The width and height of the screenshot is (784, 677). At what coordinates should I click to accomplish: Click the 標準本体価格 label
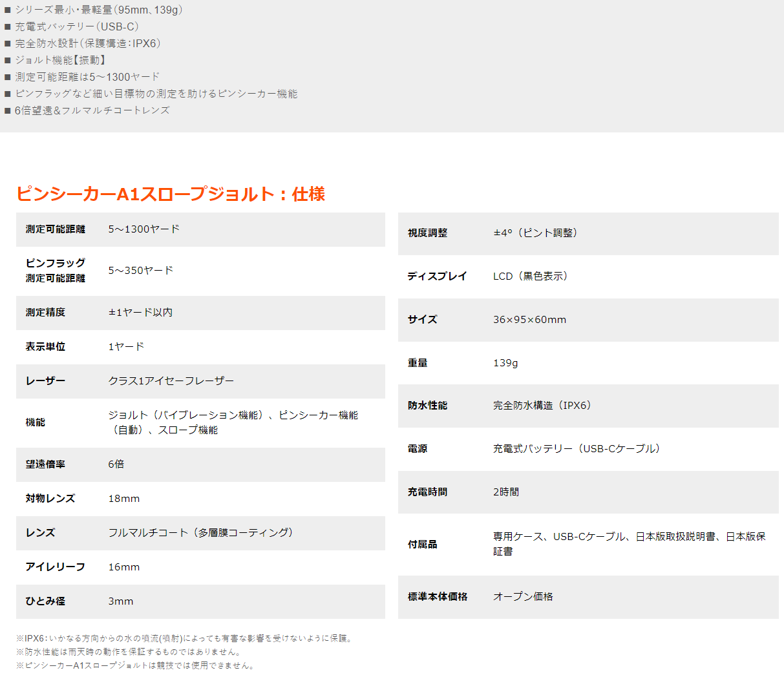tap(438, 597)
